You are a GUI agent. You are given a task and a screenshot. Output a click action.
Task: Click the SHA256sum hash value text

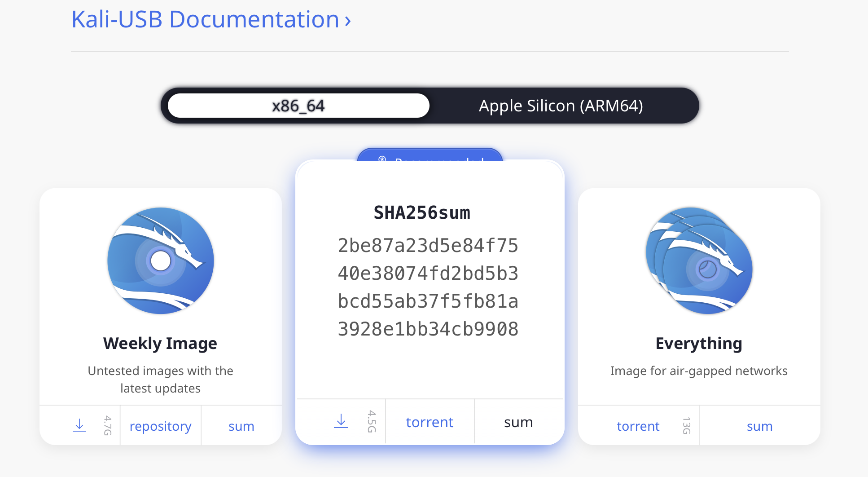tap(428, 287)
